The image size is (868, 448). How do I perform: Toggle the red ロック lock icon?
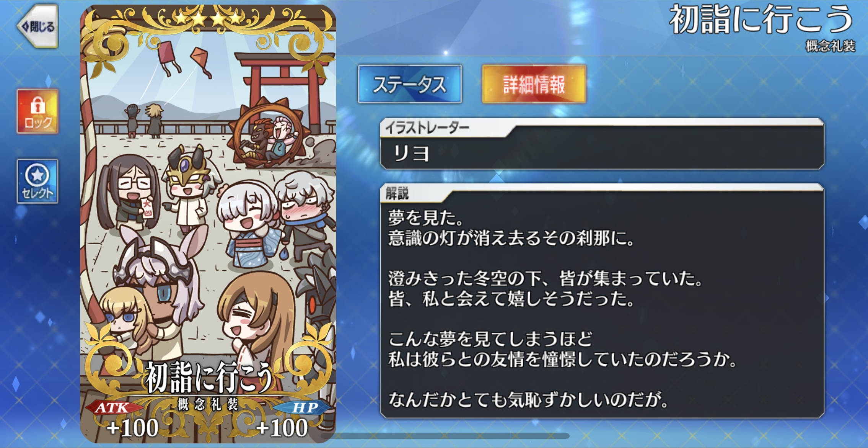coord(37,111)
